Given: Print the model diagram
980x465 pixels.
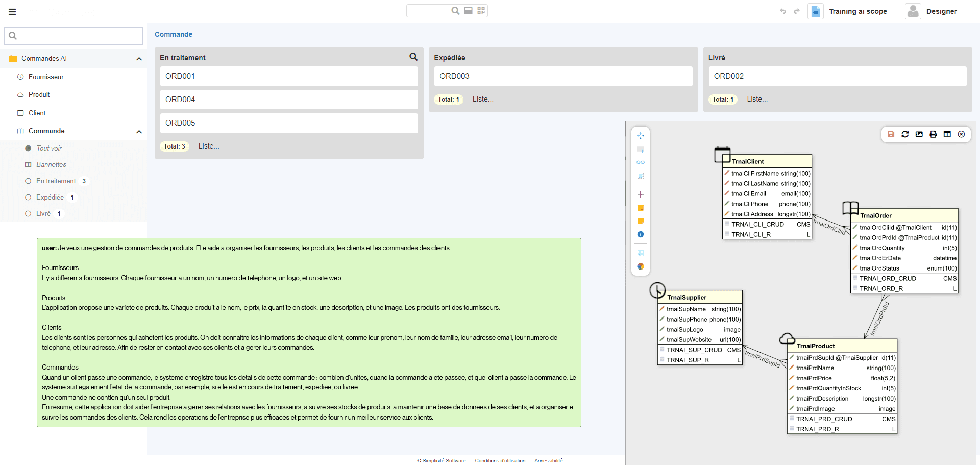Looking at the screenshot, I should 933,134.
